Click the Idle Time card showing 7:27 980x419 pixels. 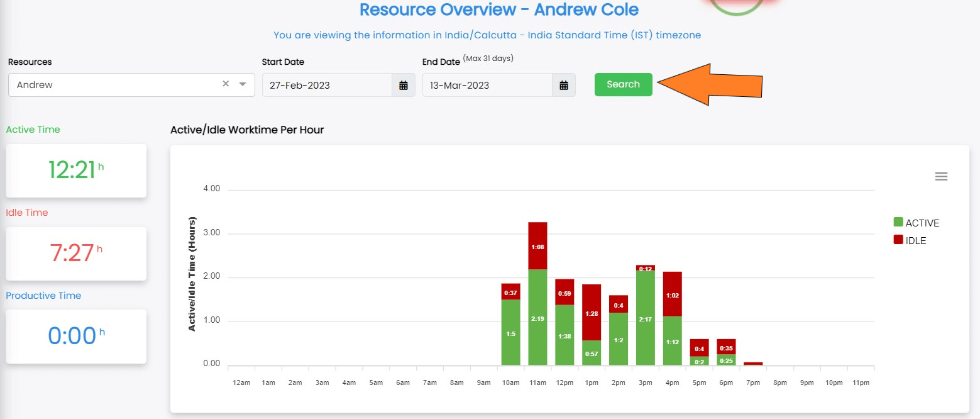click(x=76, y=254)
